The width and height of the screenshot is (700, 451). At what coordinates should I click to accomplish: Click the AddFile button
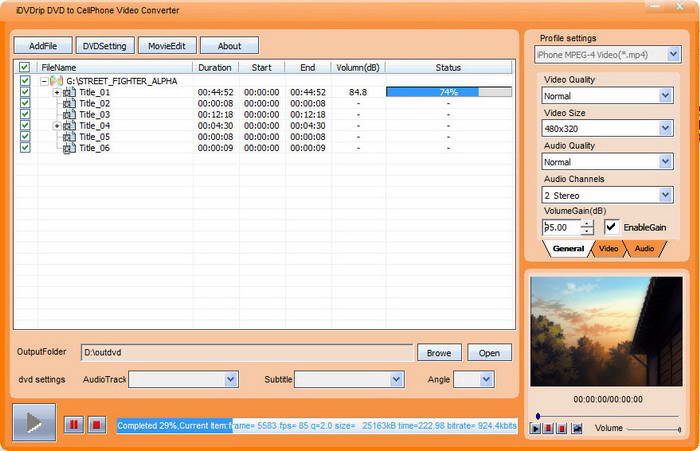(43, 46)
